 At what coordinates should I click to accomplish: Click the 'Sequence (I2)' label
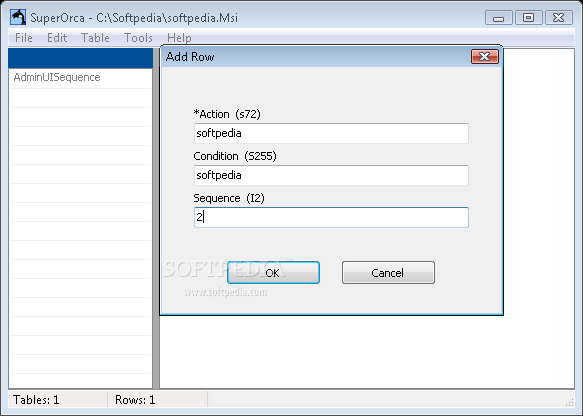[x=229, y=198]
